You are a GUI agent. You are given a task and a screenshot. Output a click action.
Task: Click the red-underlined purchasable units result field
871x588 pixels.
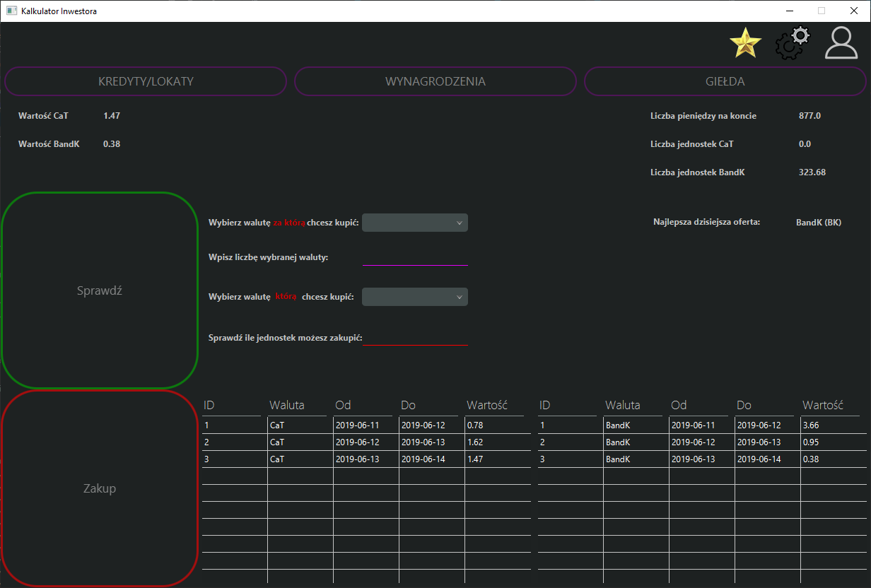pos(415,337)
